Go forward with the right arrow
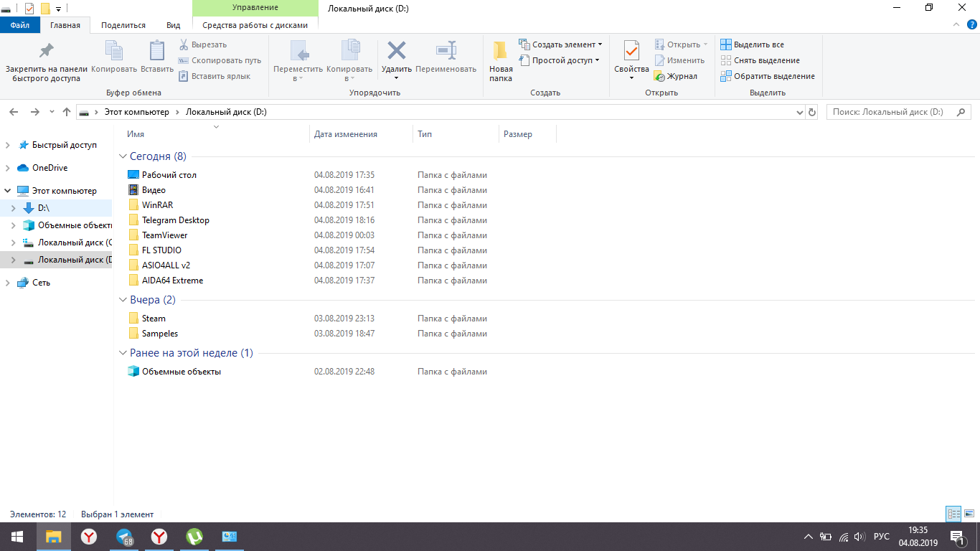980x551 pixels. pyautogui.click(x=34, y=112)
